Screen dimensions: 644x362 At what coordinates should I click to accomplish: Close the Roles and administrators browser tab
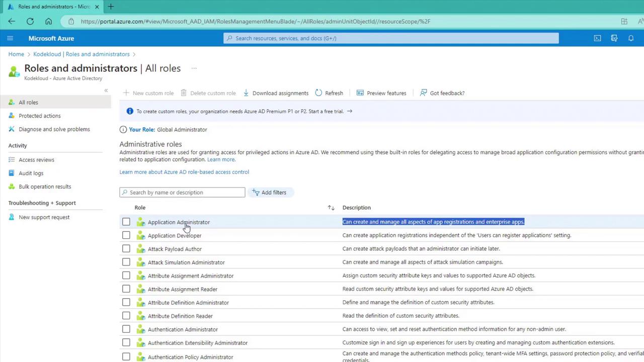97,7
